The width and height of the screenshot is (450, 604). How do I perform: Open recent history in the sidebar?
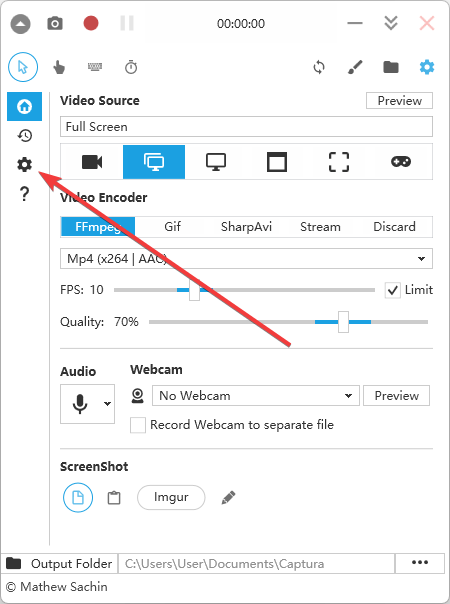25,136
